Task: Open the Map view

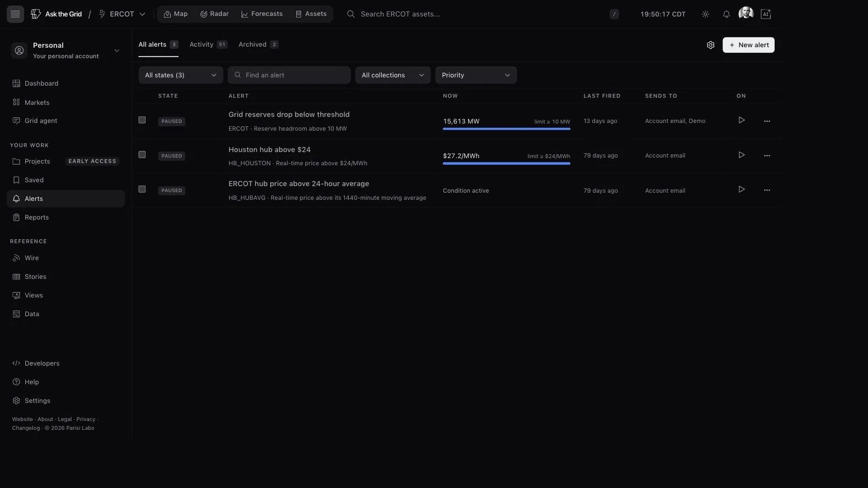Action: click(x=176, y=14)
